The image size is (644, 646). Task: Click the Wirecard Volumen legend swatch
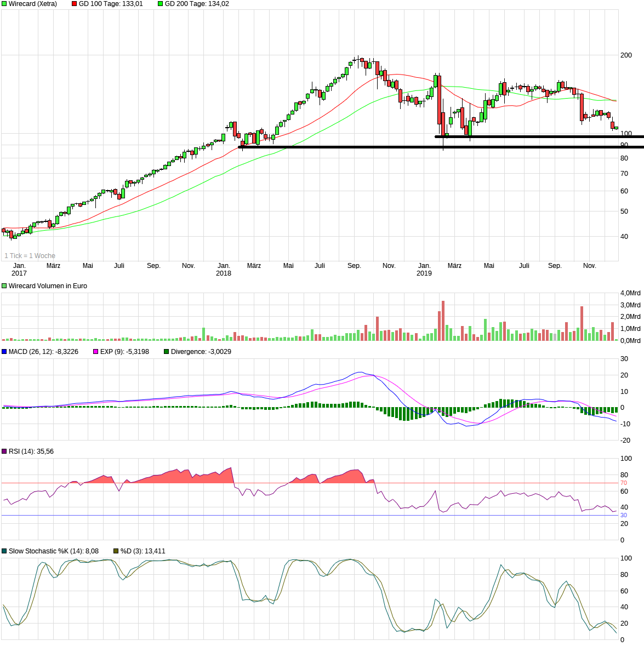[x=4, y=286]
